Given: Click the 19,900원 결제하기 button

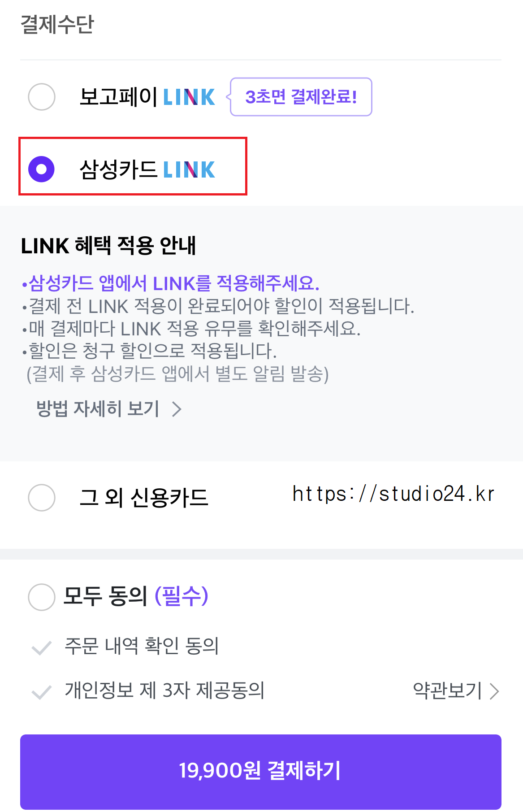Looking at the screenshot, I should point(261,772).
